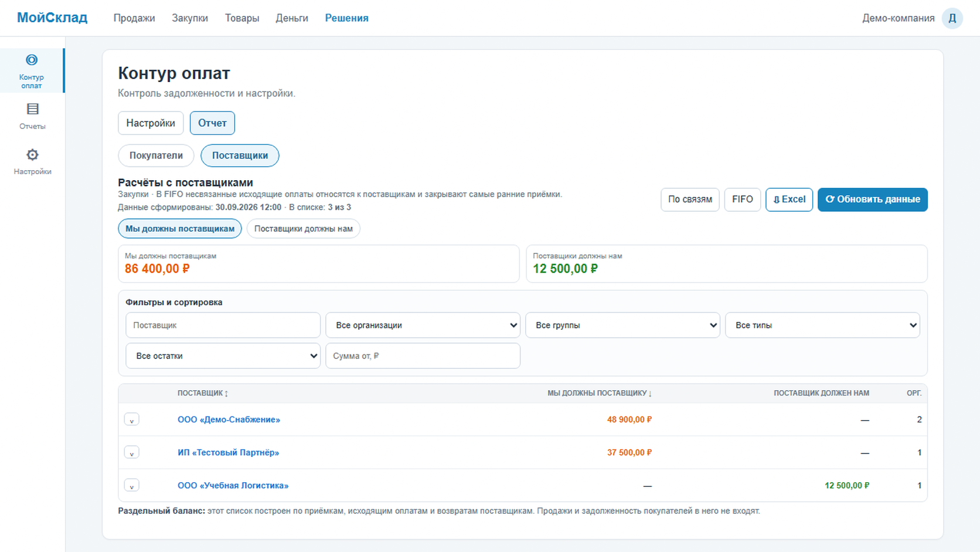Expand the ООО «Учебная Логистика» row

(x=131, y=485)
